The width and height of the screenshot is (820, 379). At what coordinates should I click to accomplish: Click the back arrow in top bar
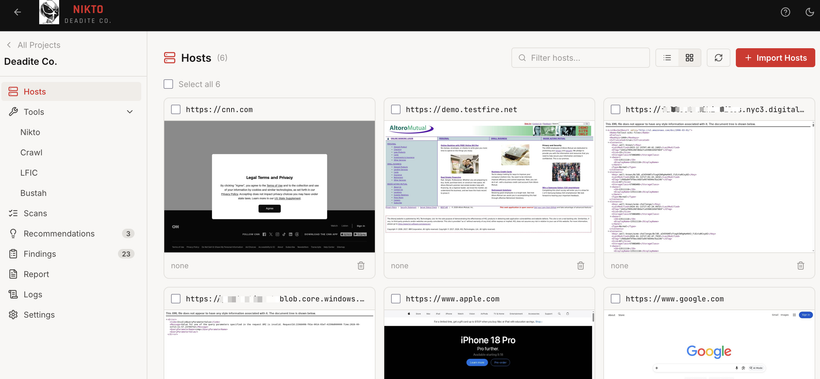(18, 12)
